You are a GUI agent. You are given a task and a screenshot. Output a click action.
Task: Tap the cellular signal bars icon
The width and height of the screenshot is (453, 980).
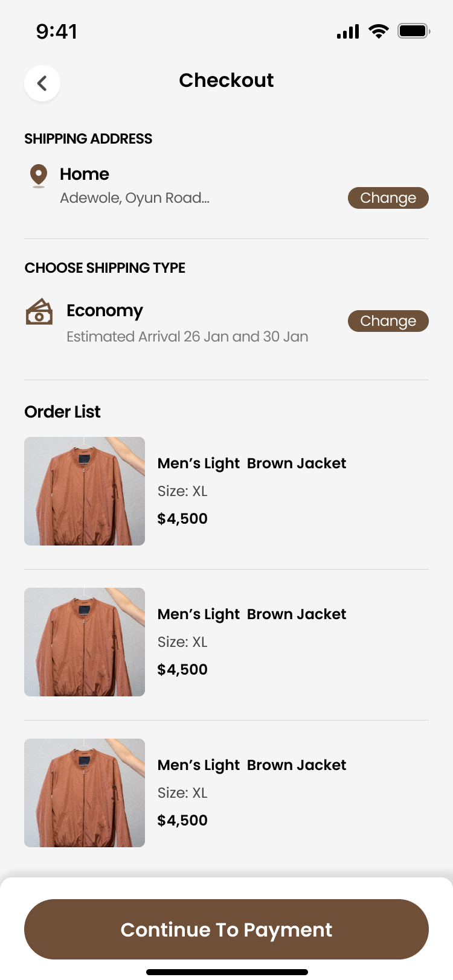348,31
